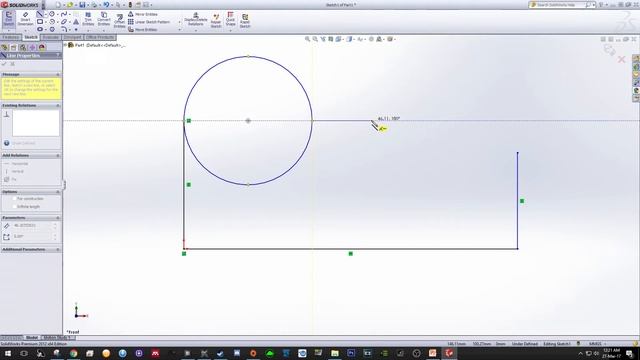Image resolution: width=640 pixels, height=360 pixels.
Task: Click the Existing Relations list box
Action: click(x=36, y=123)
